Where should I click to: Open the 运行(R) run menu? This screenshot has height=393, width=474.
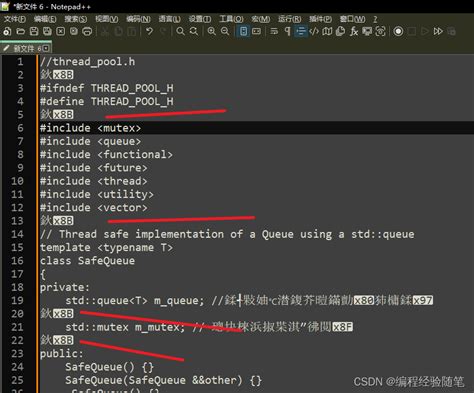tap(290, 19)
